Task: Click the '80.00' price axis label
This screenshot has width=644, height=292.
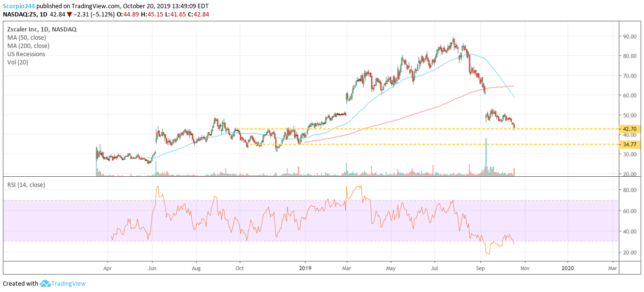Action: coord(630,56)
